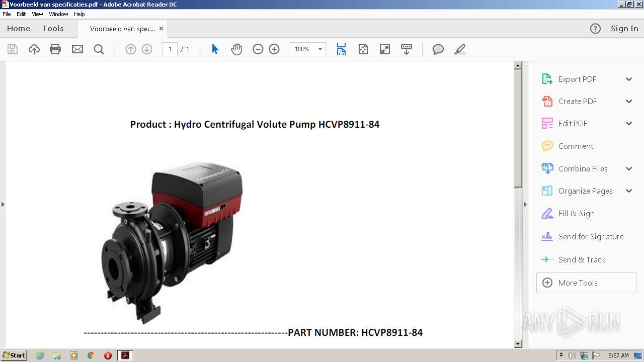The width and height of the screenshot is (644, 362).
Task: Select the arrow Selection tool
Action: tap(215, 49)
